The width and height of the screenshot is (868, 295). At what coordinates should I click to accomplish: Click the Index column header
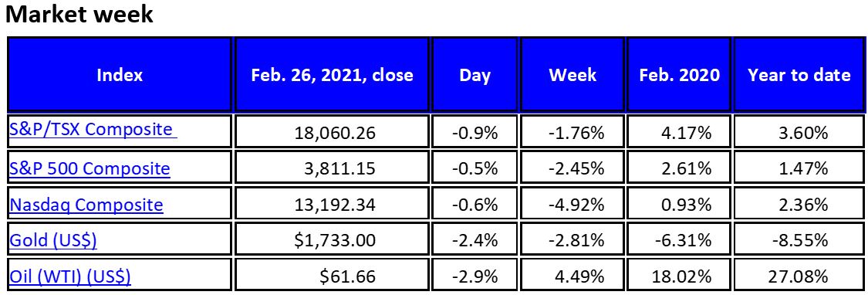click(120, 74)
